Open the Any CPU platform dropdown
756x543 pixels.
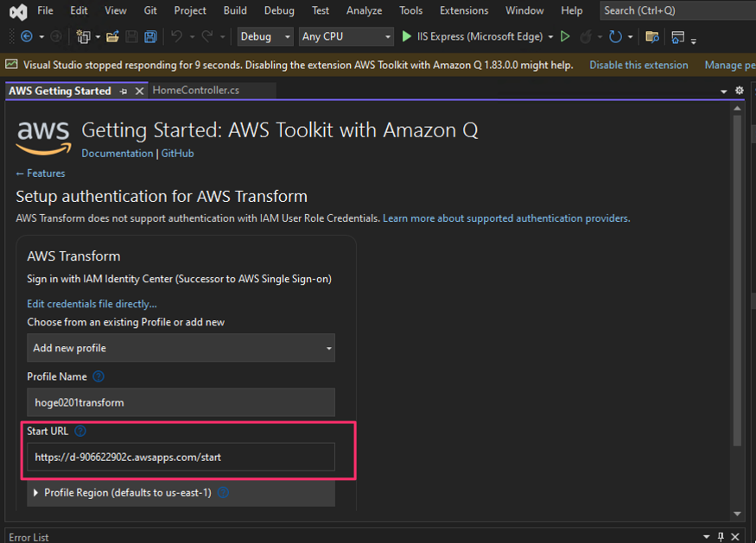pyautogui.click(x=346, y=37)
